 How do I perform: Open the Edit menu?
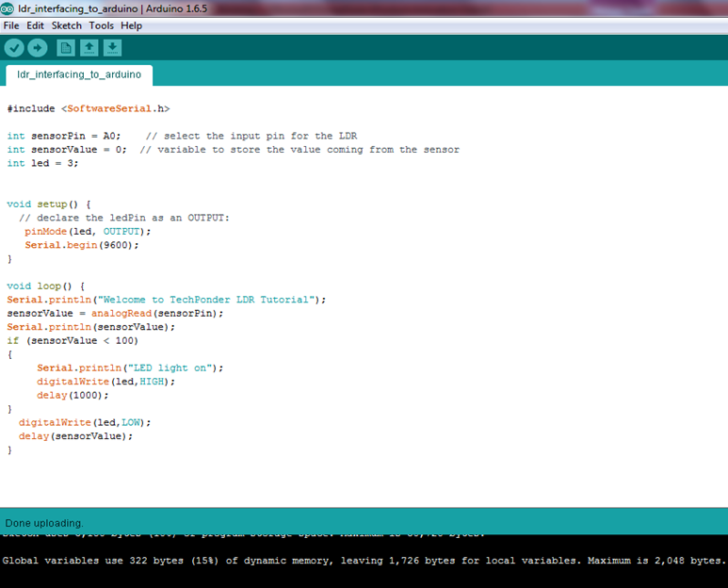[35, 25]
